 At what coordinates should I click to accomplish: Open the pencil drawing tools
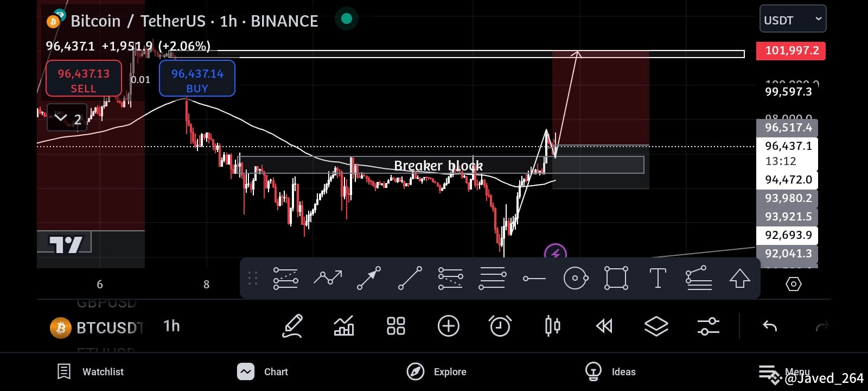point(292,326)
